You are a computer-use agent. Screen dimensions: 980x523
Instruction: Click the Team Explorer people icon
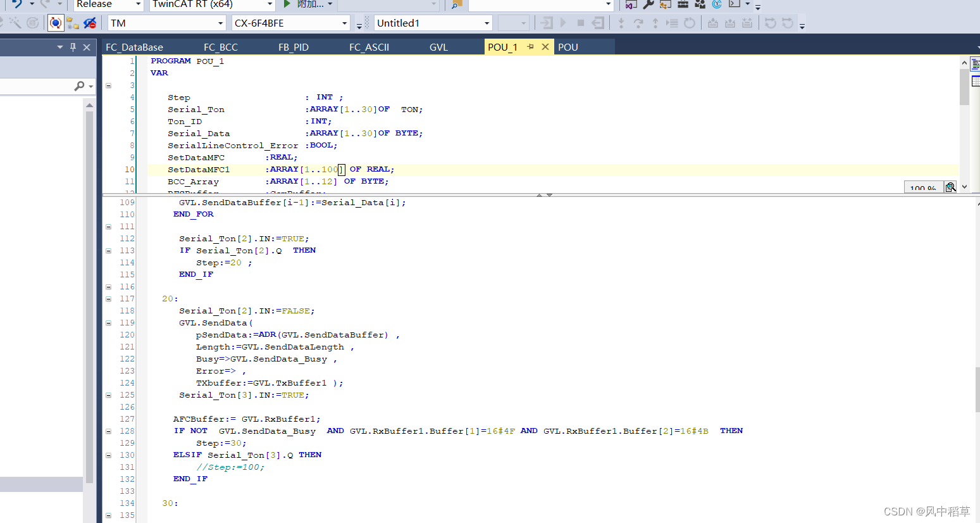click(700, 4)
